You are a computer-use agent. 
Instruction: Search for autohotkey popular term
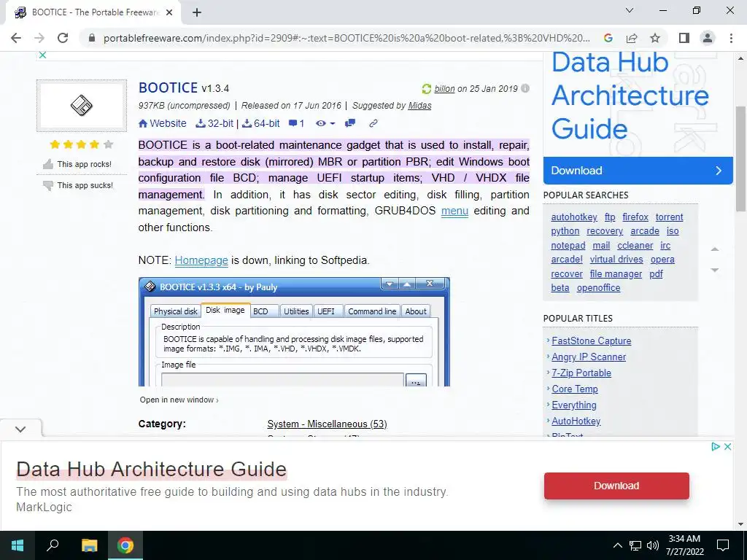point(574,217)
